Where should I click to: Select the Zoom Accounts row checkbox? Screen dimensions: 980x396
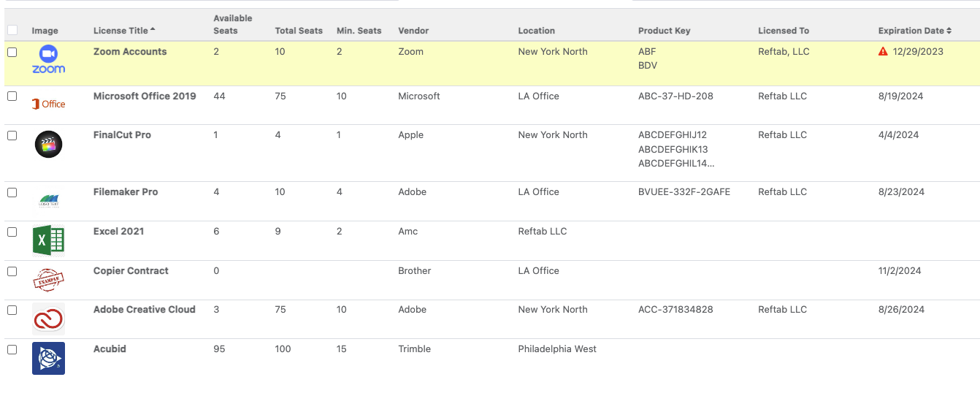(x=12, y=52)
